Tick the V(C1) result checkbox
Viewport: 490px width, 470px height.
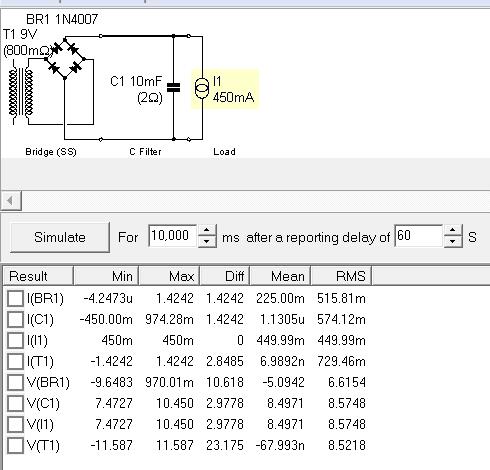[x=15, y=403]
